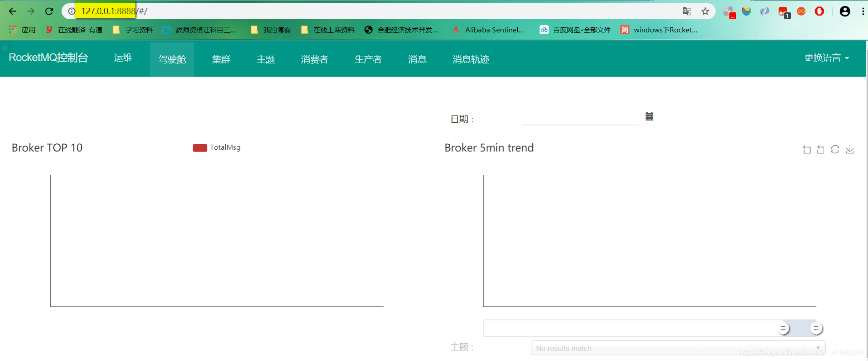Image resolution: width=868 pixels, height=361 pixels.
Task: Click the orange infinity extension icon
Action: click(801, 11)
